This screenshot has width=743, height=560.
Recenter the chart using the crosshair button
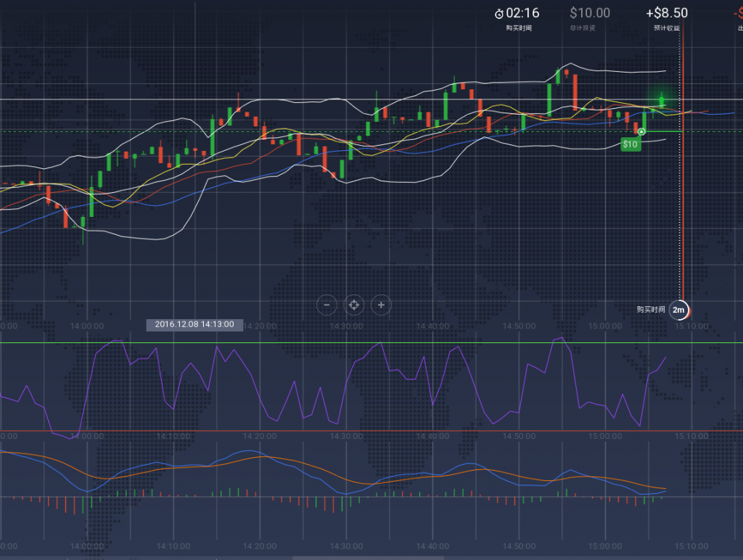tap(354, 305)
